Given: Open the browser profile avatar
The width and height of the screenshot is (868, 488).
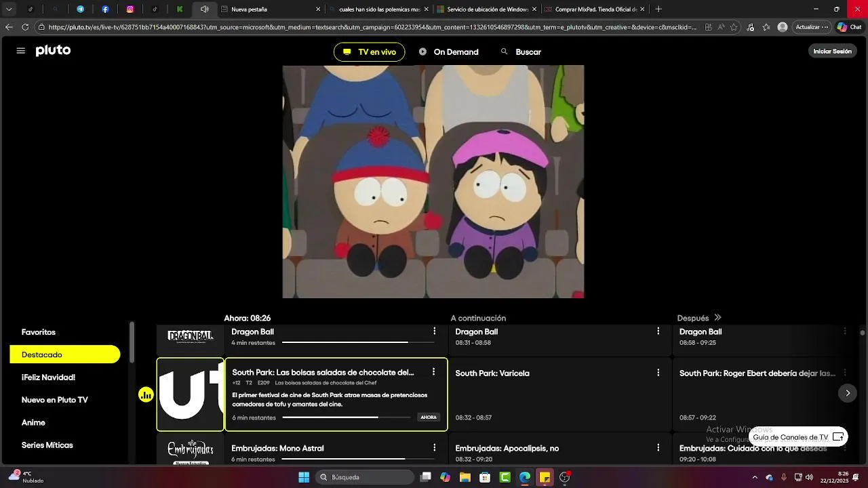Looking at the screenshot, I should (783, 27).
